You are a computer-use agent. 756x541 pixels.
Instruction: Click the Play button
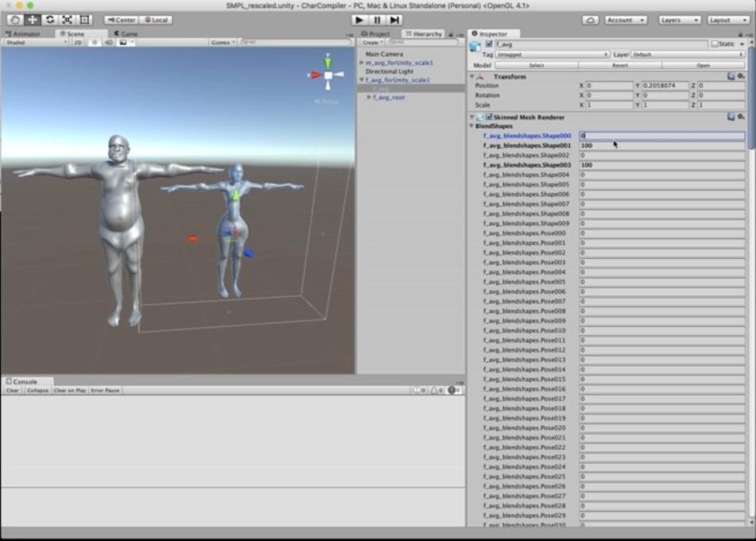pyautogui.click(x=359, y=20)
